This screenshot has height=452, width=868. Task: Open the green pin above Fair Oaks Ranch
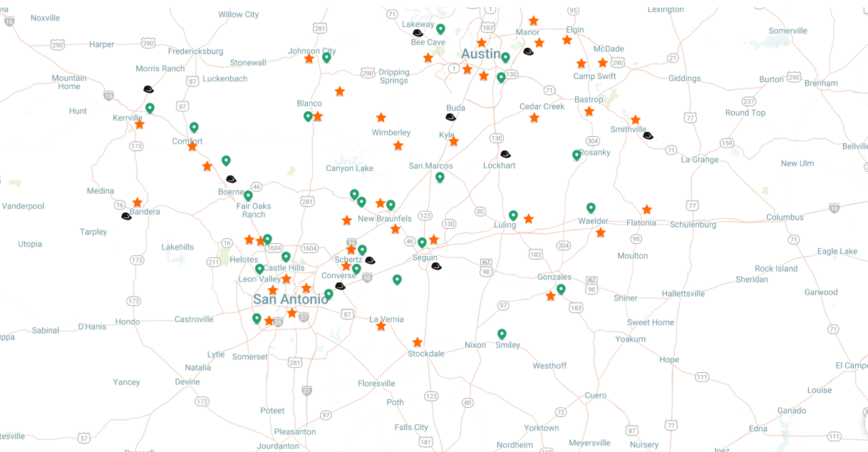point(248,195)
